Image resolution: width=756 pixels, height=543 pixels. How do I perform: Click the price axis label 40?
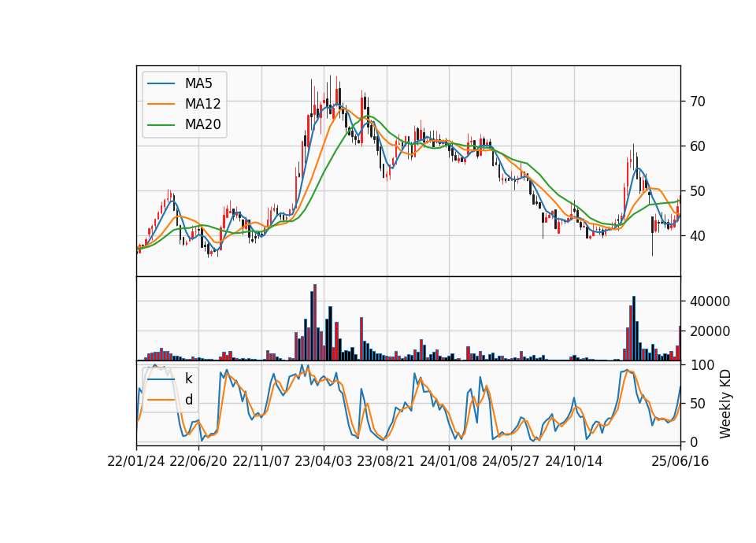pyautogui.click(x=698, y=236)
